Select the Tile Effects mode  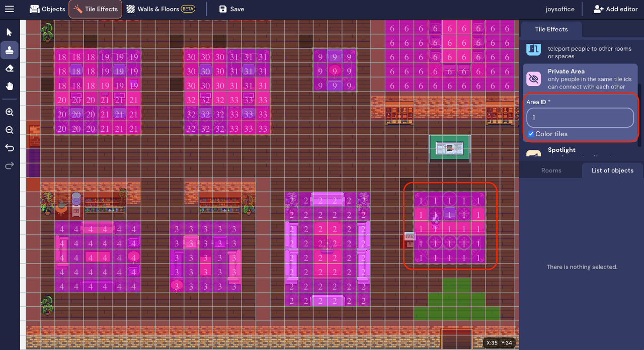tap(96, 9)
